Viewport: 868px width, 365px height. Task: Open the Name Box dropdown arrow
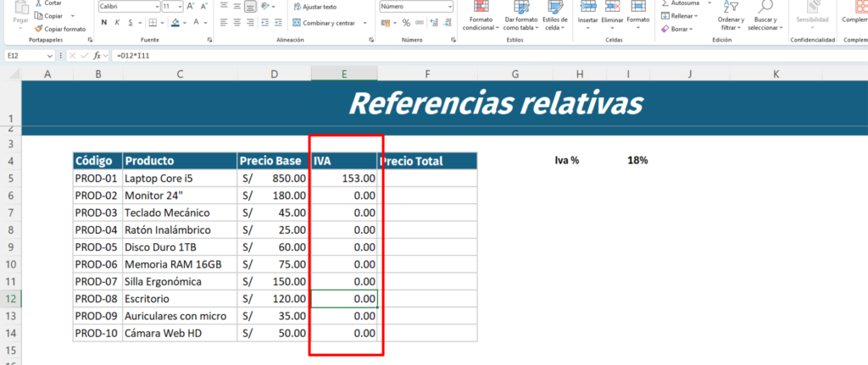click(x=50, y=56)
